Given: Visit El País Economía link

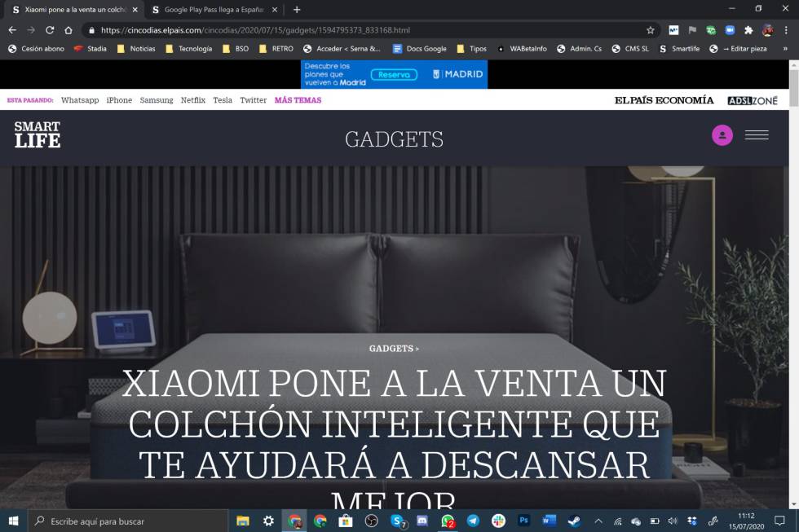Looking at the screenshot, I should (x=664, y=100).
